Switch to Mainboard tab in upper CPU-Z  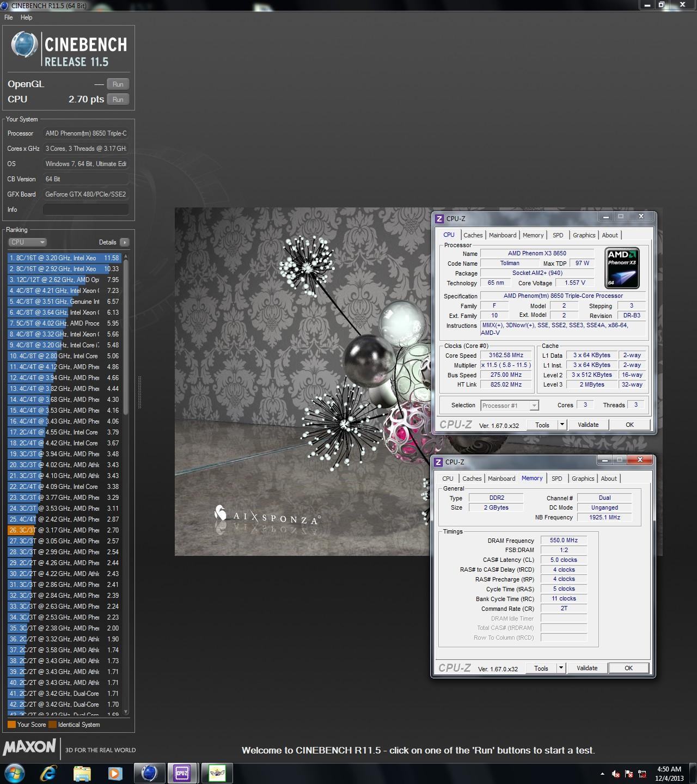(x=503, y=235)
